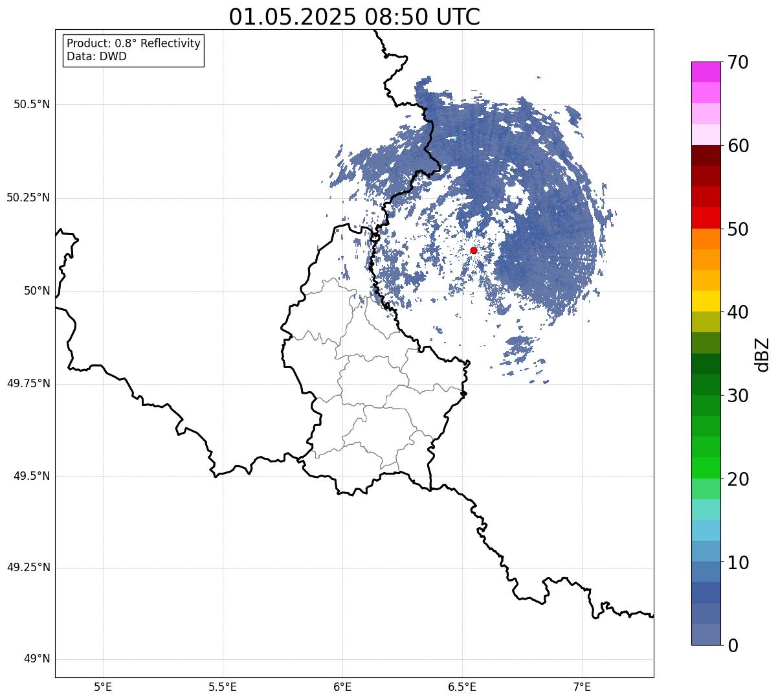Viewport: 778px width, 700px height.
Task: Click the 20 tick label on colorbar
Action: tap(738, 479)
